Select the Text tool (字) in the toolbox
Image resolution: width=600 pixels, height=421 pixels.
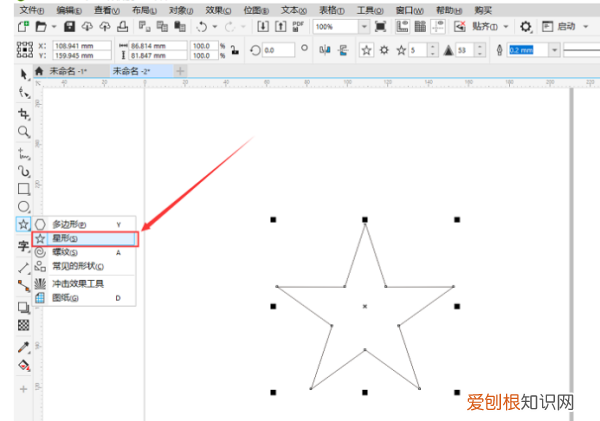tap(23, 245)
